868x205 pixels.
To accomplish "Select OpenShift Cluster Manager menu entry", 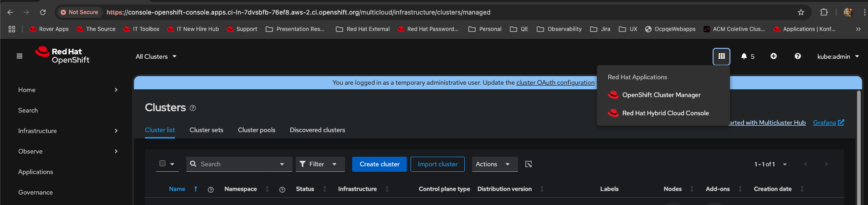I will coord(661,95).
